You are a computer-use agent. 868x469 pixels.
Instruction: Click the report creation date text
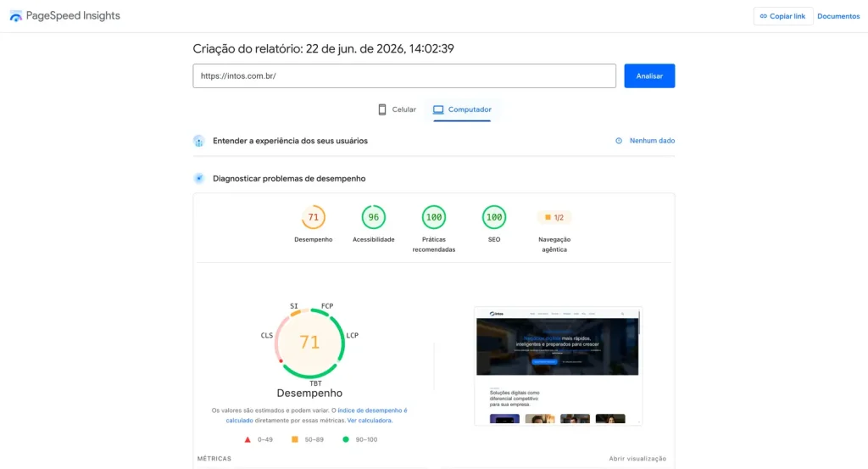coord(323,48)
